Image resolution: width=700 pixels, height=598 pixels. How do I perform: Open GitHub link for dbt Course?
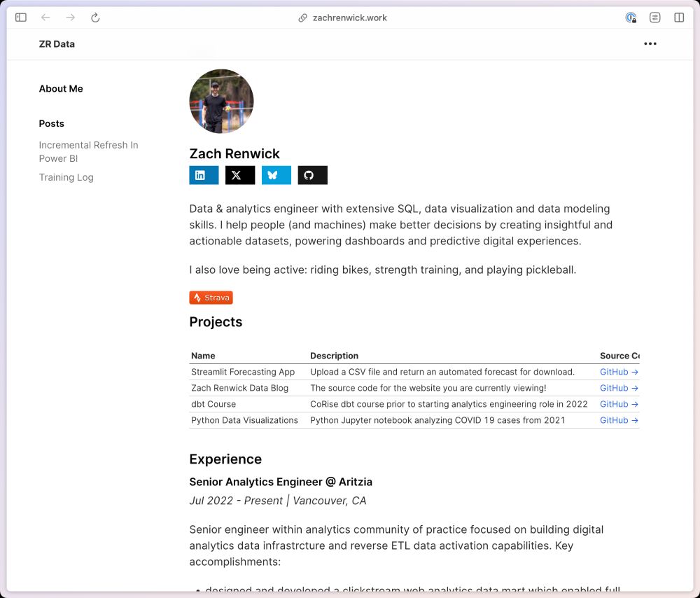point(619,404)
